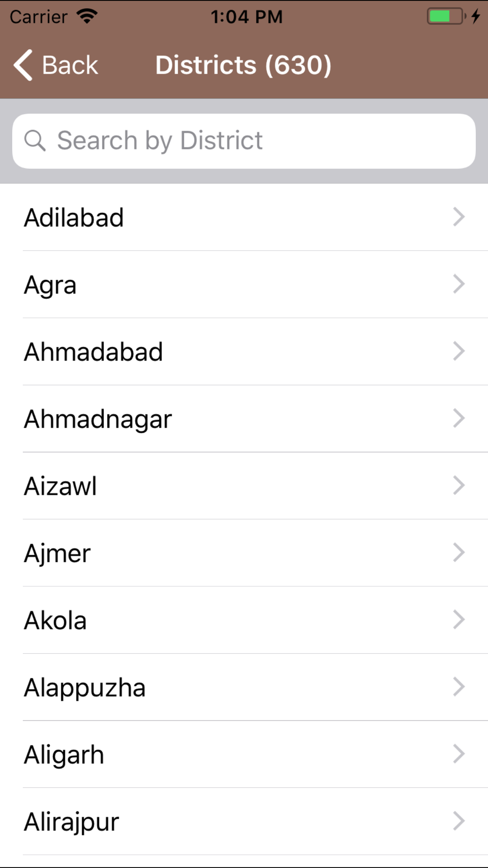Image resolution: width=488 pixels, height=868 pixels.
Task: Select the Ajmer district entry
Action: (x=244, y=553)
